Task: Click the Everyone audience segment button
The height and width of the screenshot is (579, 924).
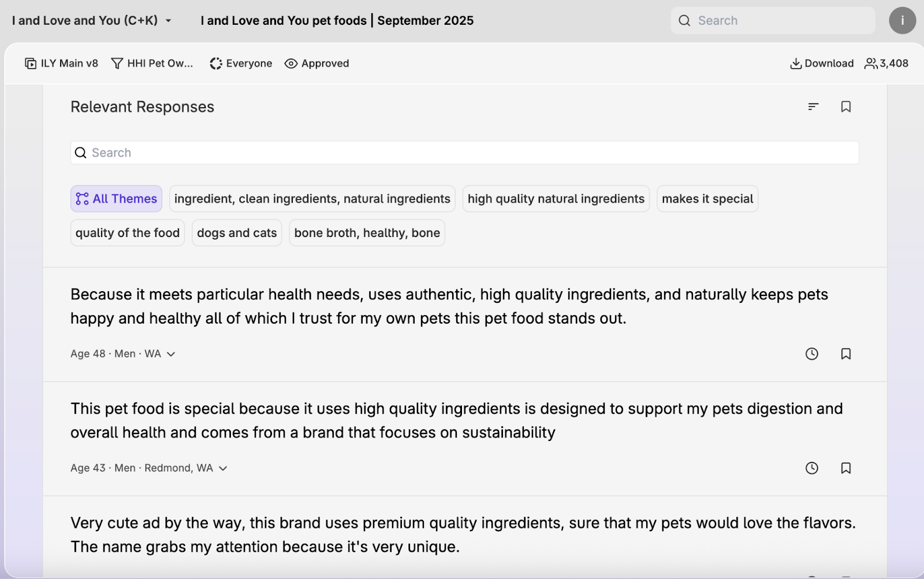Action: [241, 64]
